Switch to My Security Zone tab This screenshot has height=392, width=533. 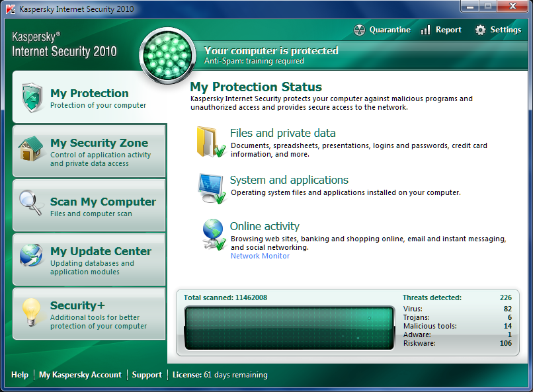pos(89,151)
